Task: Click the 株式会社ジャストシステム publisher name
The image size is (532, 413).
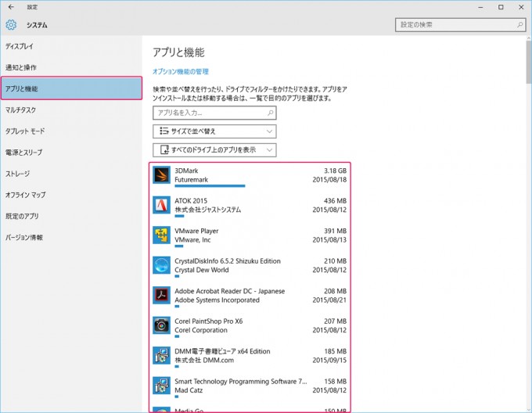Action: [x=207, y=210]
